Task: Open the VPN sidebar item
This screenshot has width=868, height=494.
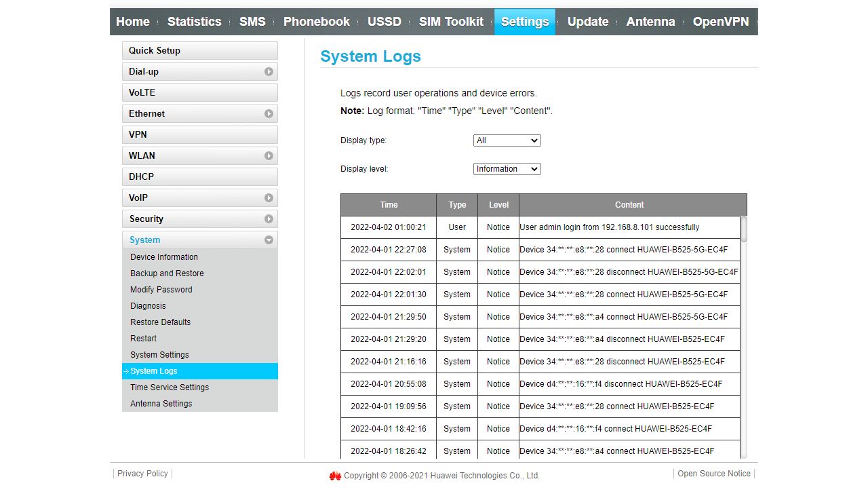Action: (x=200, y=134)
